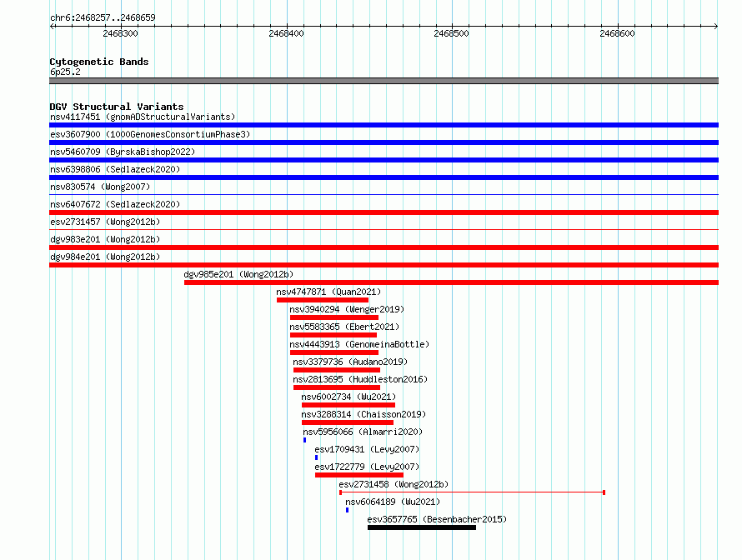Open nsv2813695 (Huddleston2016) label
Image resolution: width=742 pixels, height=560 pixels.
360,379
